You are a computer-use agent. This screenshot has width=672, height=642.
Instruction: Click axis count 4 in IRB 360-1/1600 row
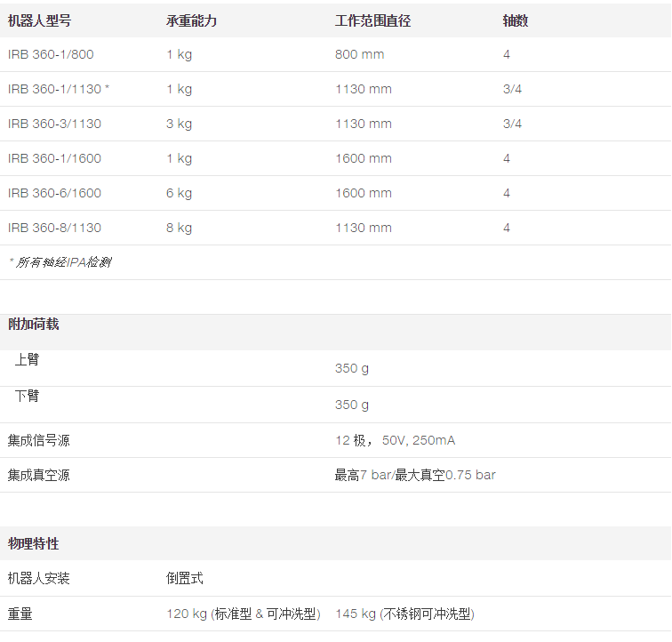[507, 158]
